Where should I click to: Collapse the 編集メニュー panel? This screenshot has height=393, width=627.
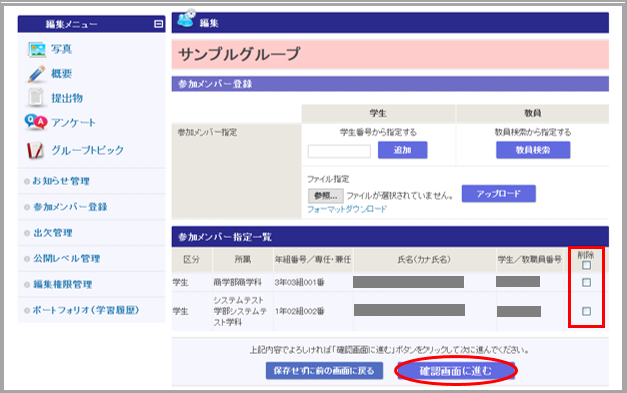[158, 24]
